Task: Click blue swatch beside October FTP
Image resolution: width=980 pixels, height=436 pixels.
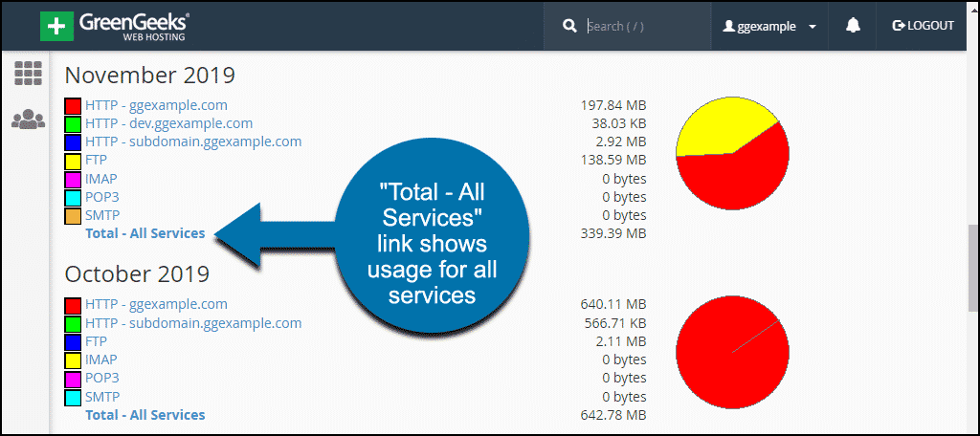Action: [x=73, y=342]
